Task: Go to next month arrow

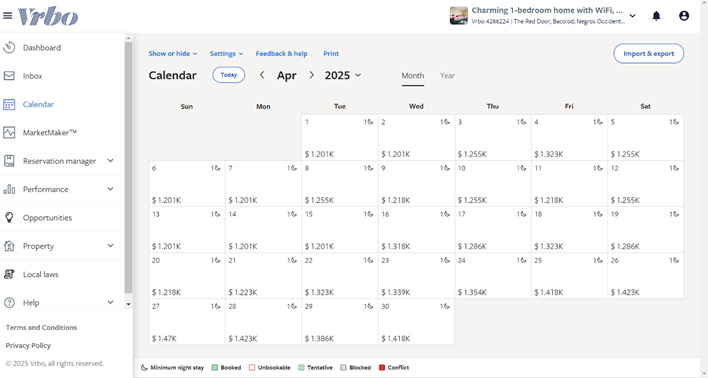Action: point(311,75)
